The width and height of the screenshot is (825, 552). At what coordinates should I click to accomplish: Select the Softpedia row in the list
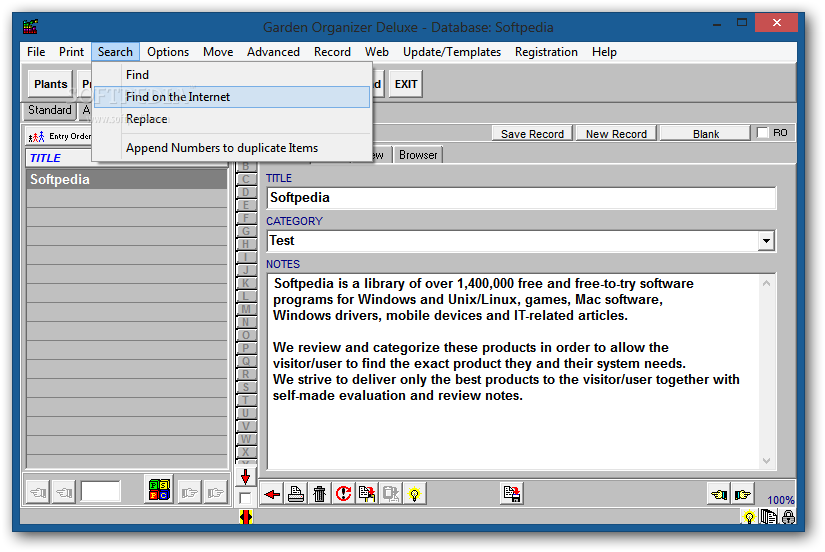(126, 179)
